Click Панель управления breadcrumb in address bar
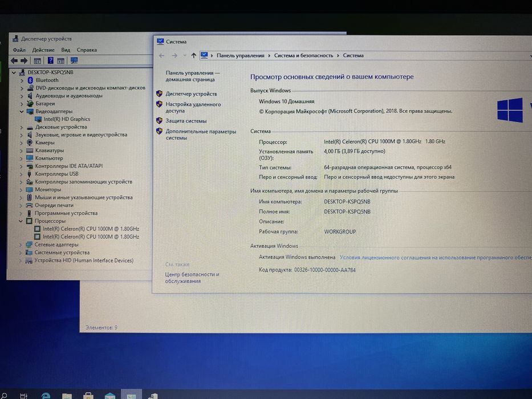 pos(240,55)
